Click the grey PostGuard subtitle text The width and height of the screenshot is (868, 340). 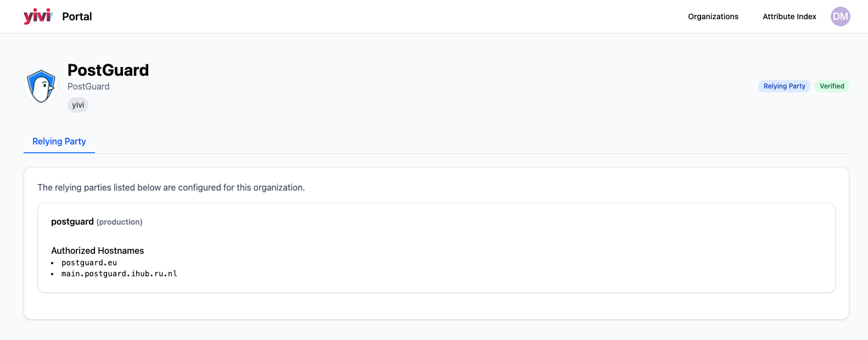tap(88, 87)
